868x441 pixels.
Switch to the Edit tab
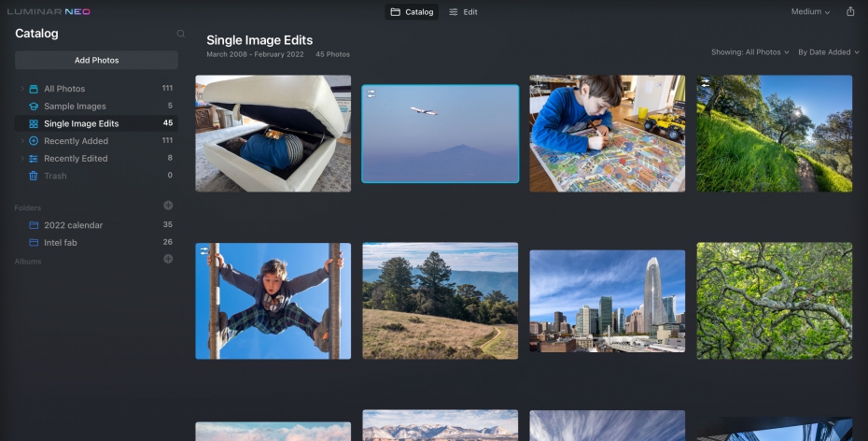point(463,11)
